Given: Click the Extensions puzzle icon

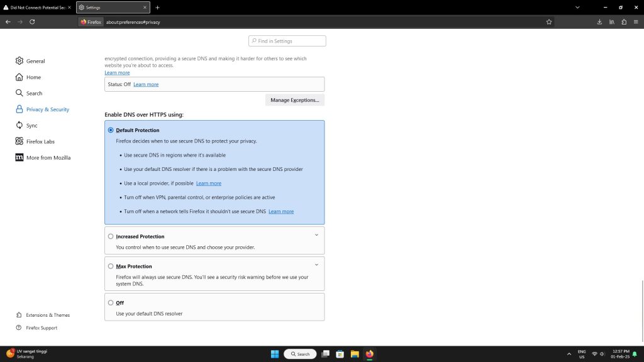Looking at the screenshot, I should click(x=624, y=21).
